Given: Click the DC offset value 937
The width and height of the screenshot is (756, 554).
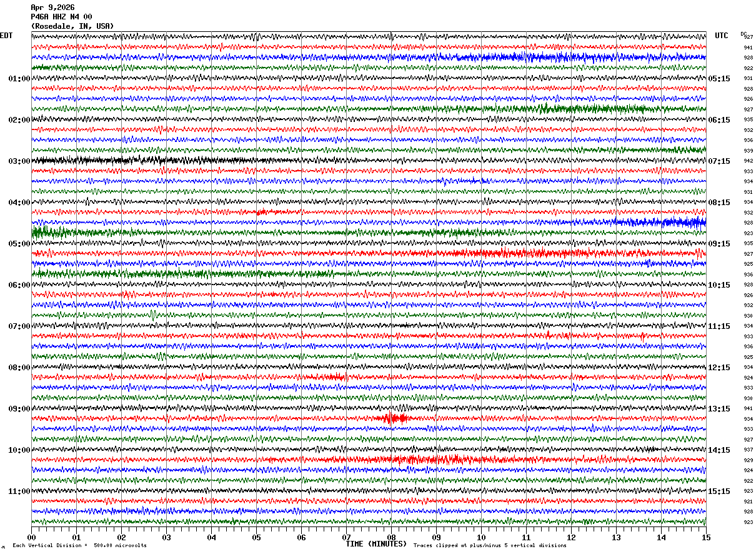Looking at the screenshot, I should click(x=748, y=450).
